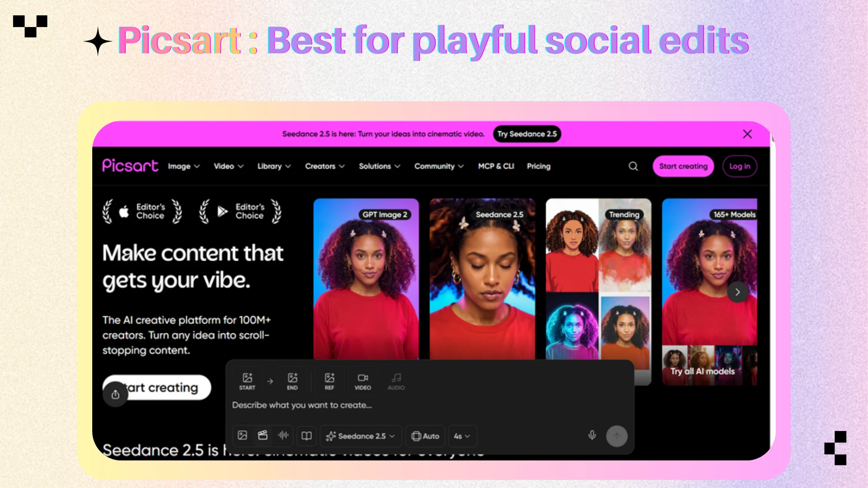Viewport: 868px width, 488px height.
Task: Activate the microphone voice input
Action: (592, 436)
